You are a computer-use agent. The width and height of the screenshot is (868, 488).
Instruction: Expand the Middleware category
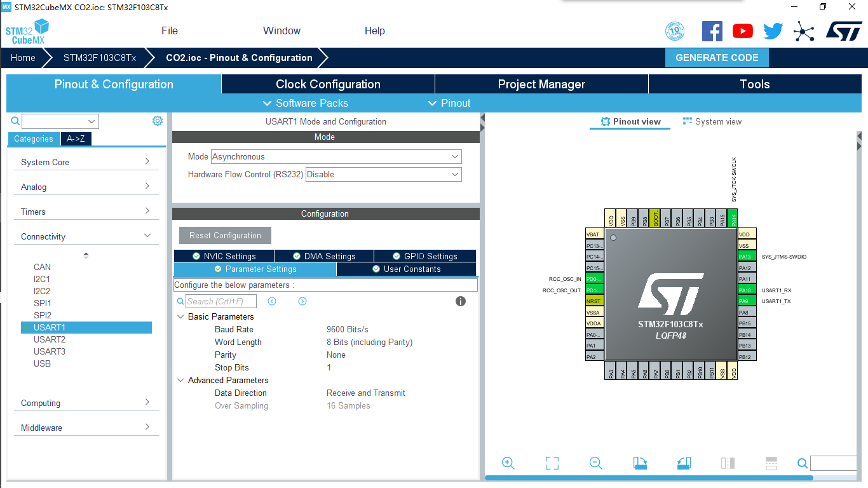86,428
